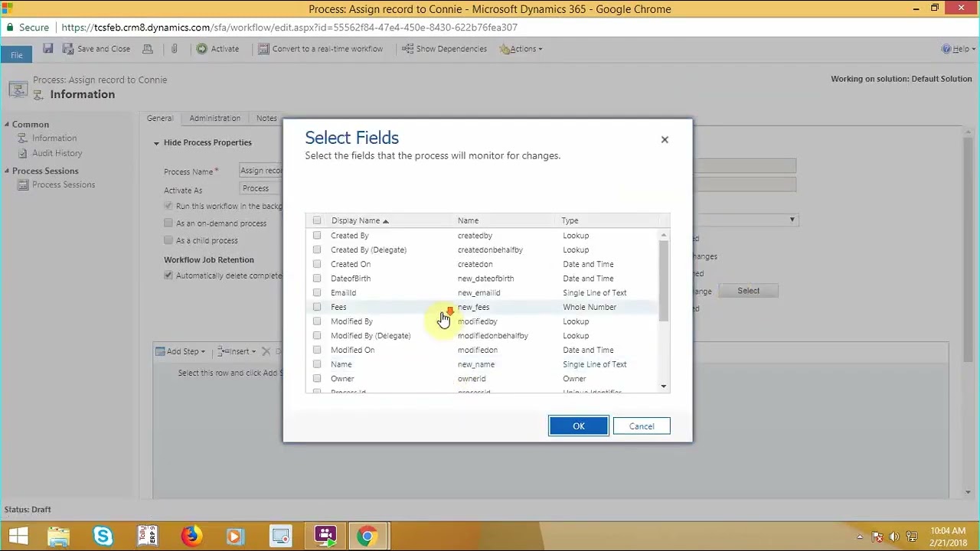The width and height of the screenshot is (980, 551).
Task: Show hidden system tray icons
Action: tap(860, 536)
